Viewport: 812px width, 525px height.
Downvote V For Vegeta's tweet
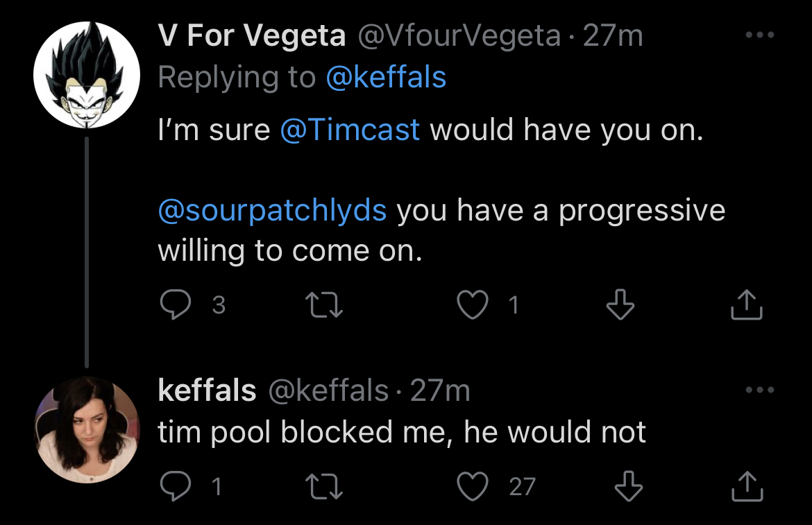(x=620, y=304)
